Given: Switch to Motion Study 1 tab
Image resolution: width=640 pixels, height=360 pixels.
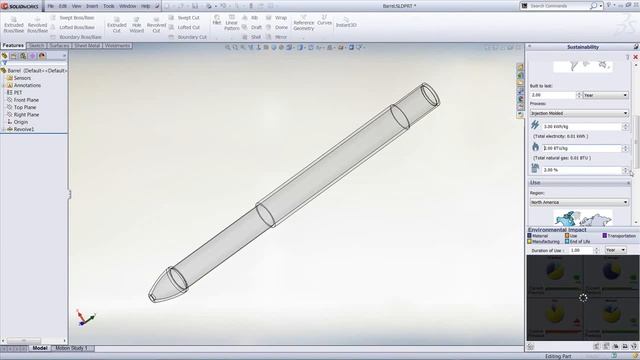Looking at the screenshot, I should pos(71,348).
